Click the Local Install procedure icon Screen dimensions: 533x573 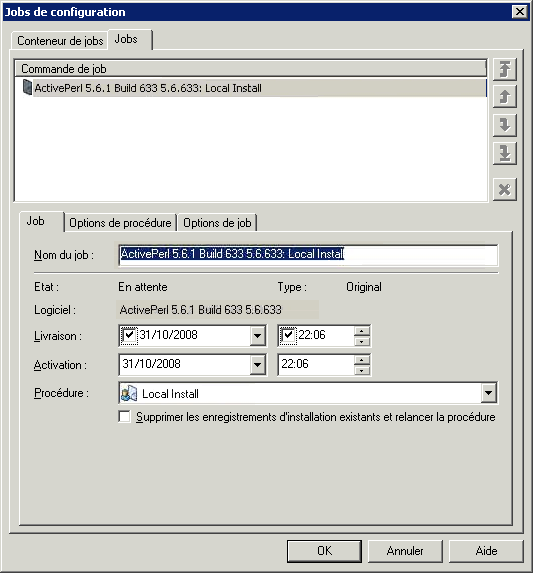[x=129, y=394]
